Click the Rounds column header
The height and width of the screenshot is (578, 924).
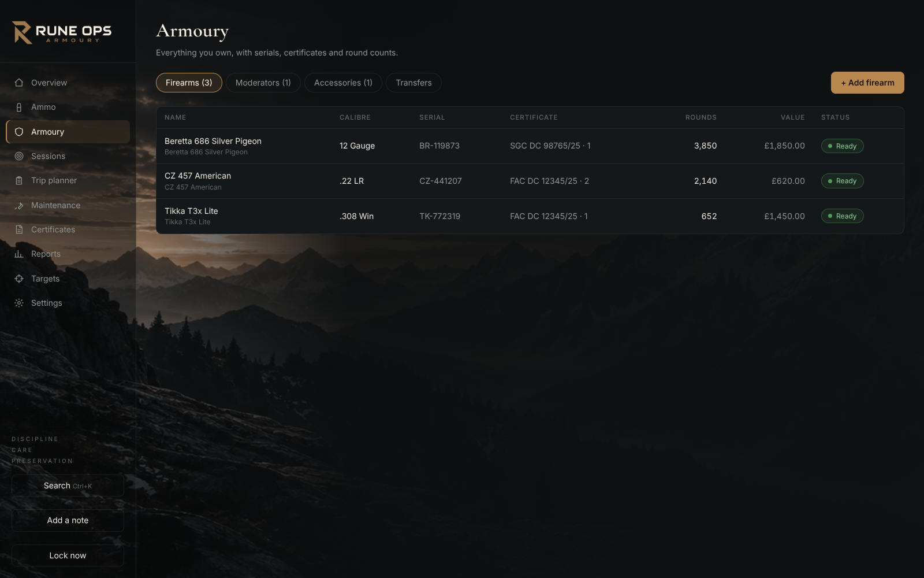coord(701,117)
